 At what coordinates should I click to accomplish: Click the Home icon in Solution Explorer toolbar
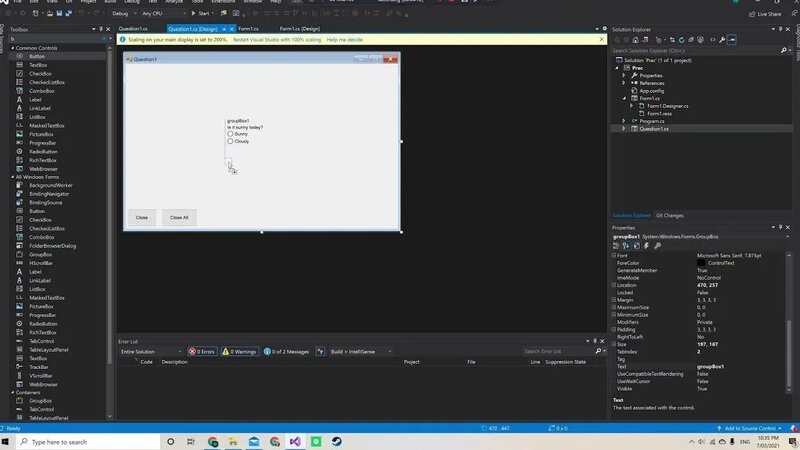635,40
